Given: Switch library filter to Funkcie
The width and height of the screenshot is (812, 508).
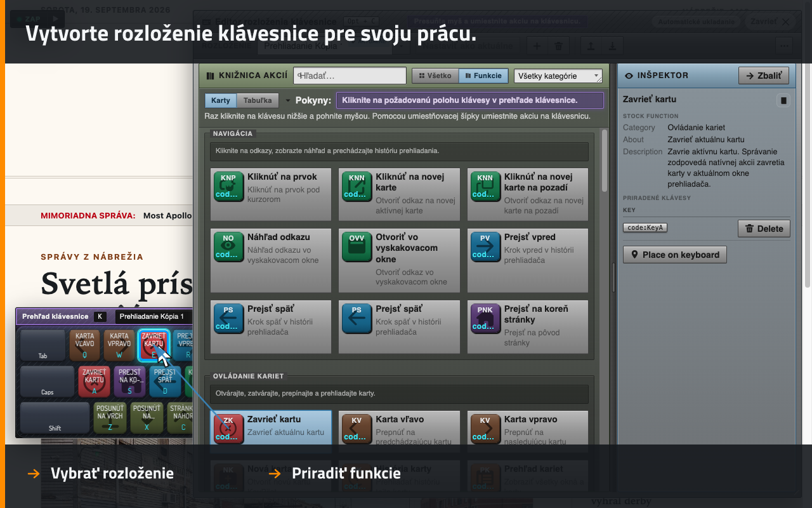Looking at the screenshot, I should (483, 76).
